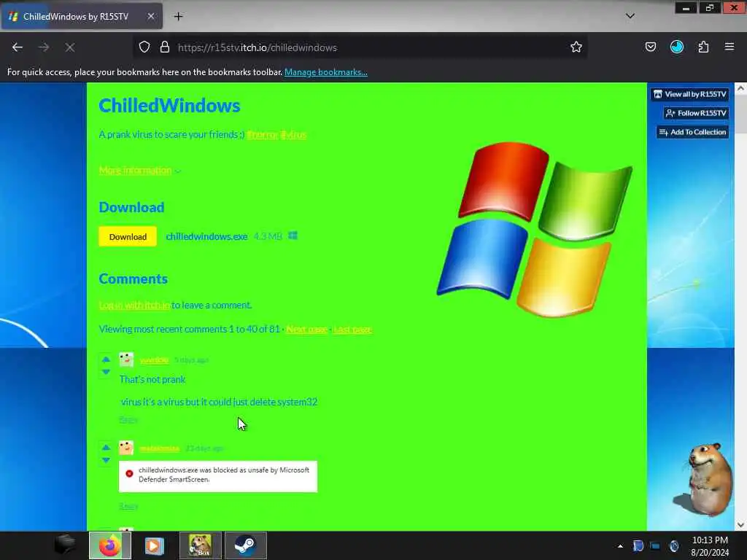Viewport: 747px width, 560px height.
Task: Open the #virus tag link
Action: coord(293,134)
